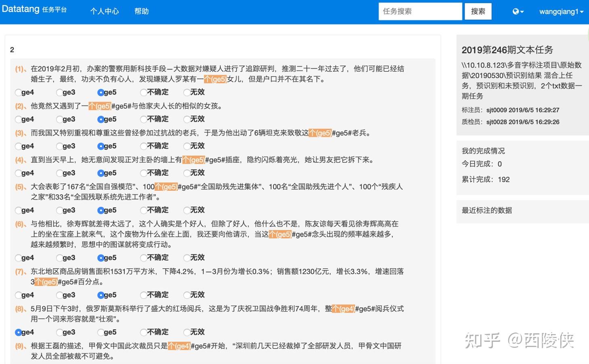This screenshot has height=364, width=589.
Task: Select ge4 for sentence (5)
Action: coord(18,210)
